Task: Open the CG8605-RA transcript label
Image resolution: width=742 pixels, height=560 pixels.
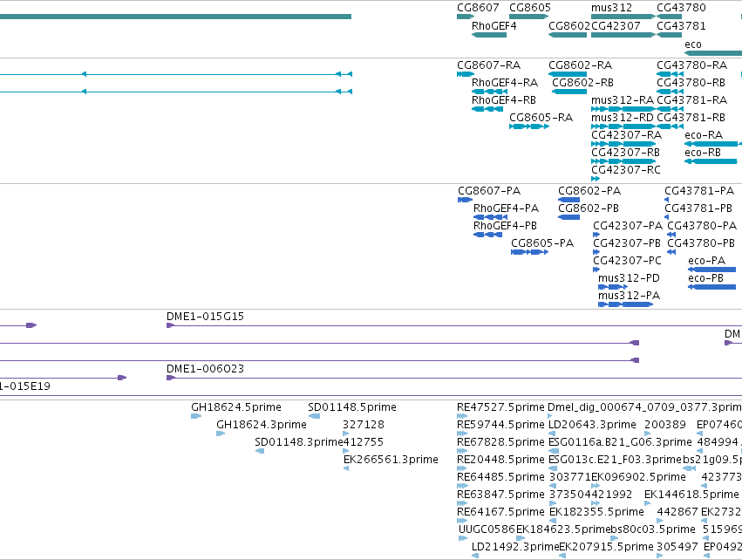Action: 541,118
